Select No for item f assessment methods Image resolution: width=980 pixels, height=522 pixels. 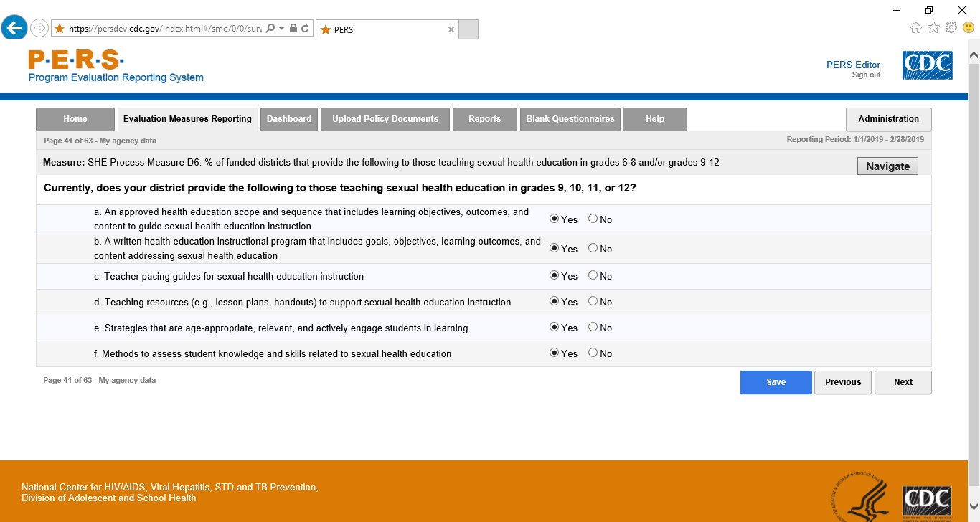[593, 353]
